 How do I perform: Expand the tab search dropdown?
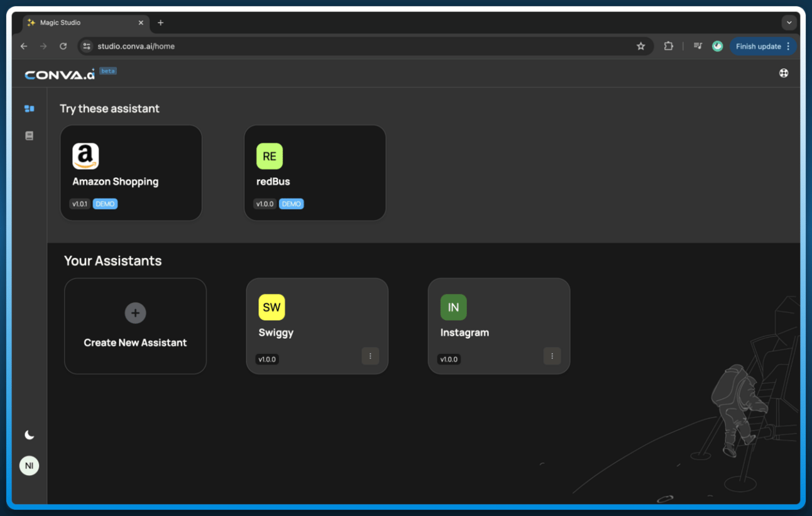pos(789,23)
